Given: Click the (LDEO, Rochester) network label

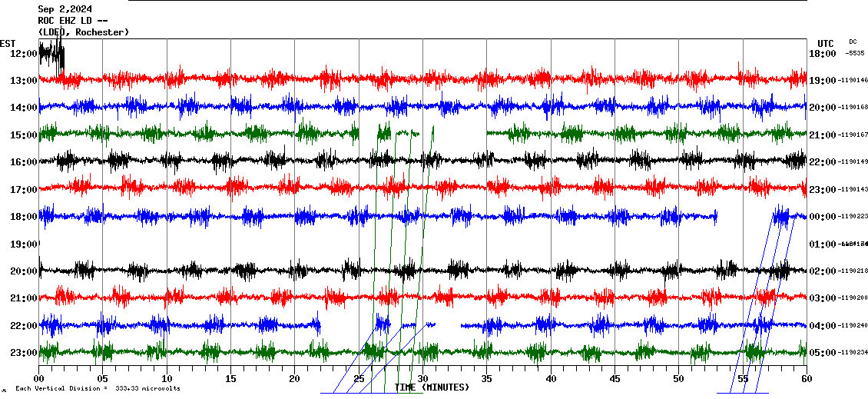Looking at the screenshot, I should tap(84, 32).
